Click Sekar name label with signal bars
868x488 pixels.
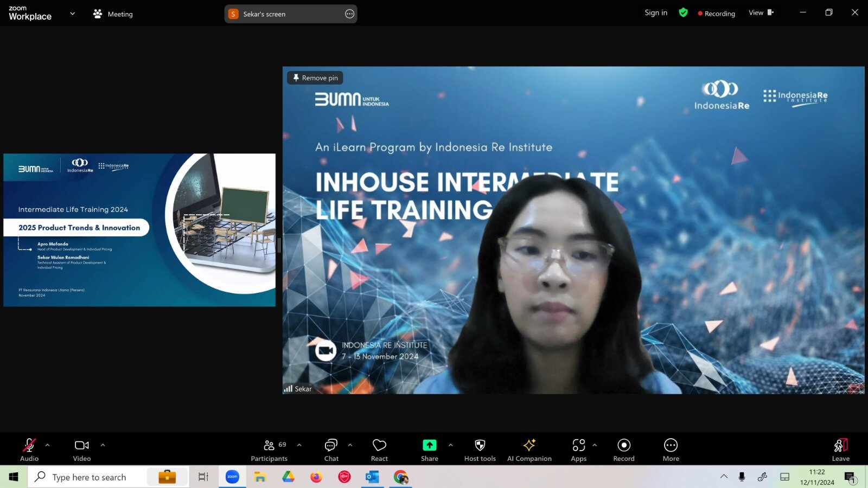(298, 389)
